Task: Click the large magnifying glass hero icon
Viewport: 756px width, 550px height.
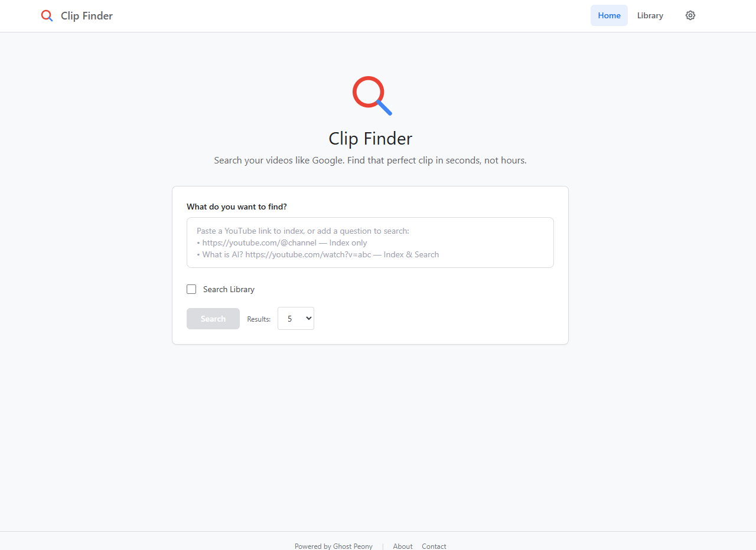Action: coord(371,95)
